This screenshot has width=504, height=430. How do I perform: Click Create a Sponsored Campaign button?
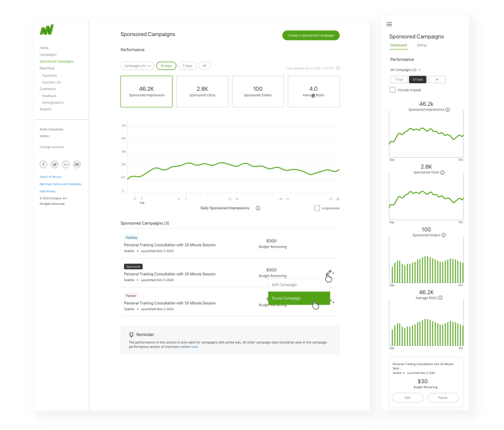(x=311, y=35)
